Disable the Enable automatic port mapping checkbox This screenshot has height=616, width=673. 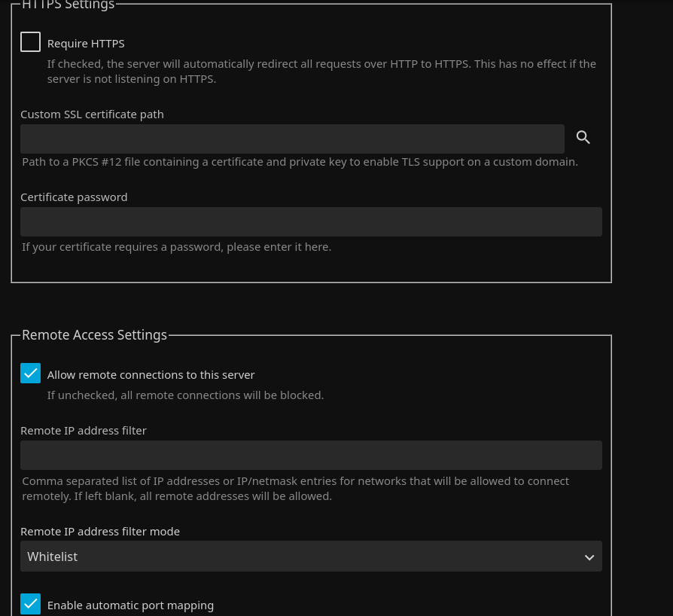pos(31,604)
